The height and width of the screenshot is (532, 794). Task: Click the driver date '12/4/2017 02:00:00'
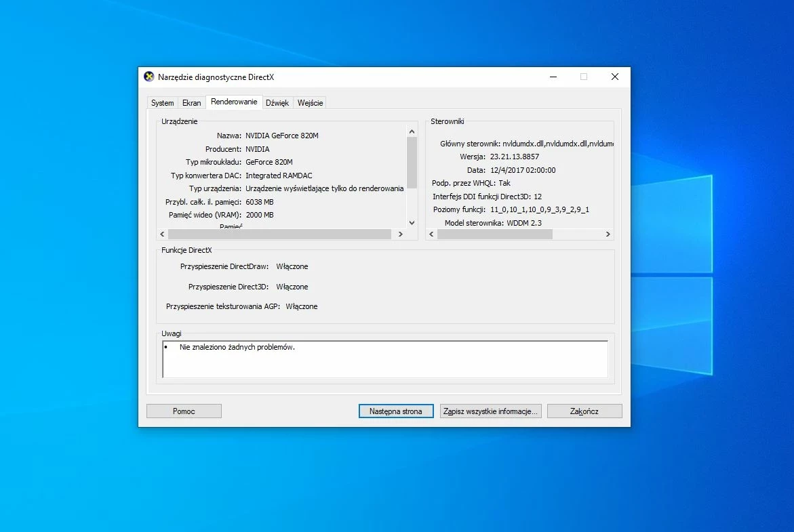(523, 170)
